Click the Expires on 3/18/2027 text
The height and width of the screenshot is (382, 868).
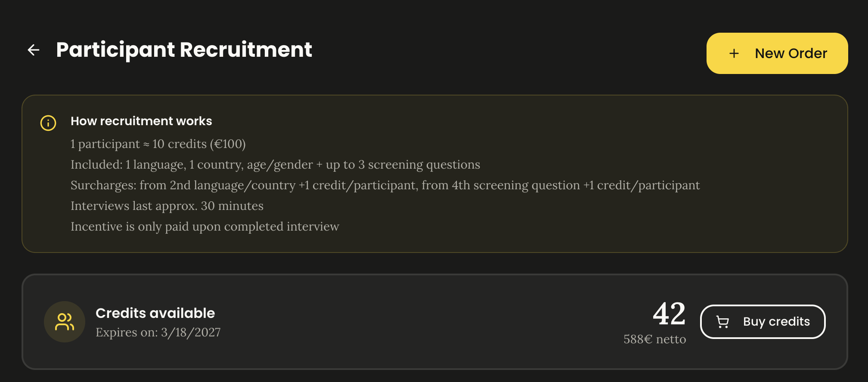pyautogui.click(x=158, y=333)
